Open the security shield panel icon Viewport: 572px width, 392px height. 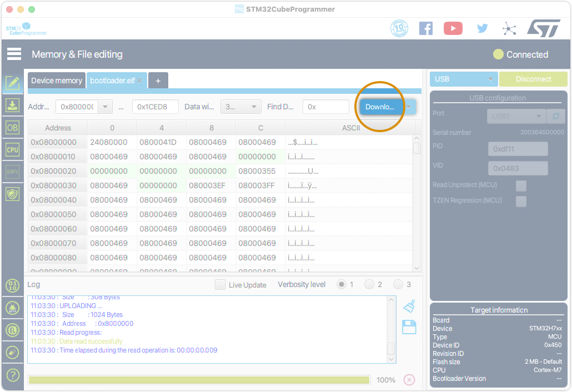tap(12, 194)
